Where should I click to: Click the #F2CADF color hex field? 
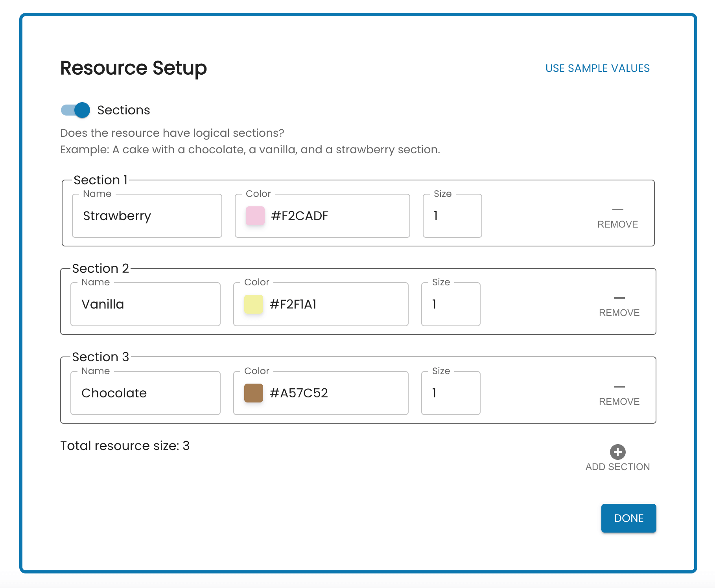pyautogui.click(x=322, y=216)
